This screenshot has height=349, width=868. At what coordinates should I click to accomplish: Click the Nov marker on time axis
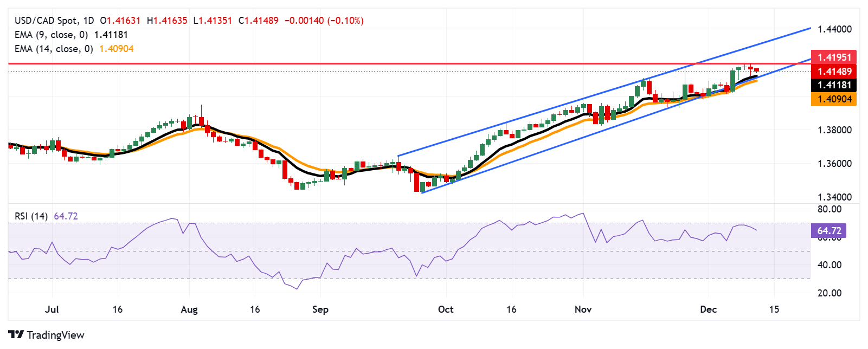[583, 309]
